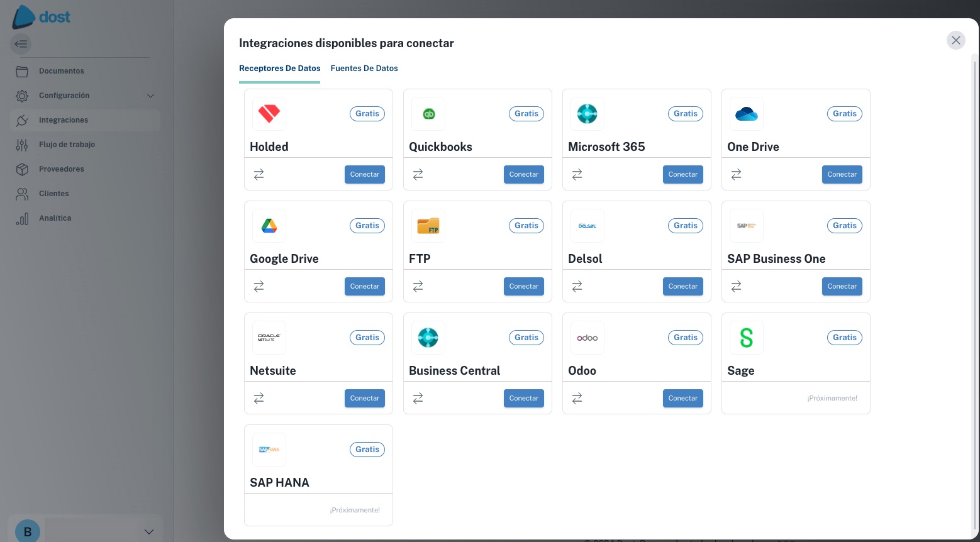Screen dimensions: 980x542
Task: Go to Proveedores via its sidebar icon
Action: pyautogui.click(x=22, y=169)
